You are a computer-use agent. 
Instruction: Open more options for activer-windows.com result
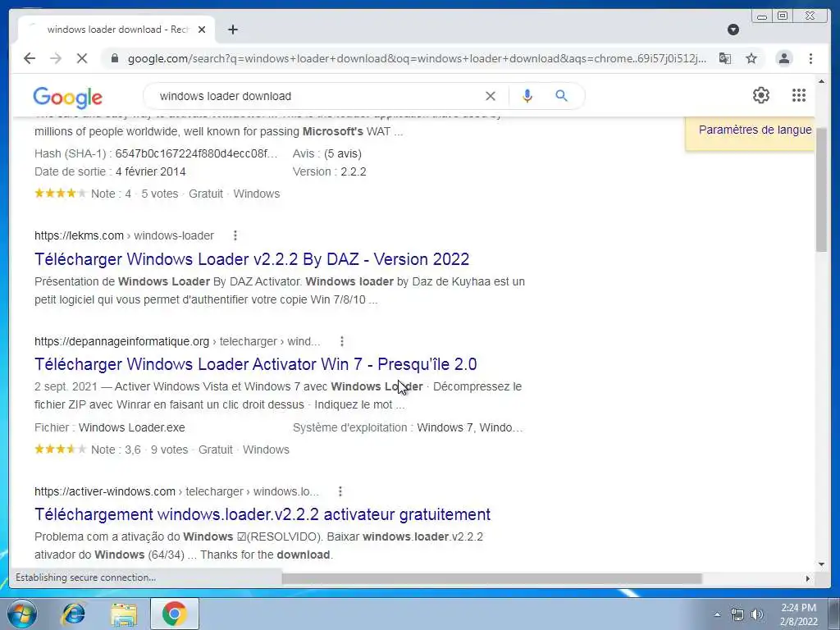[340, 491]
